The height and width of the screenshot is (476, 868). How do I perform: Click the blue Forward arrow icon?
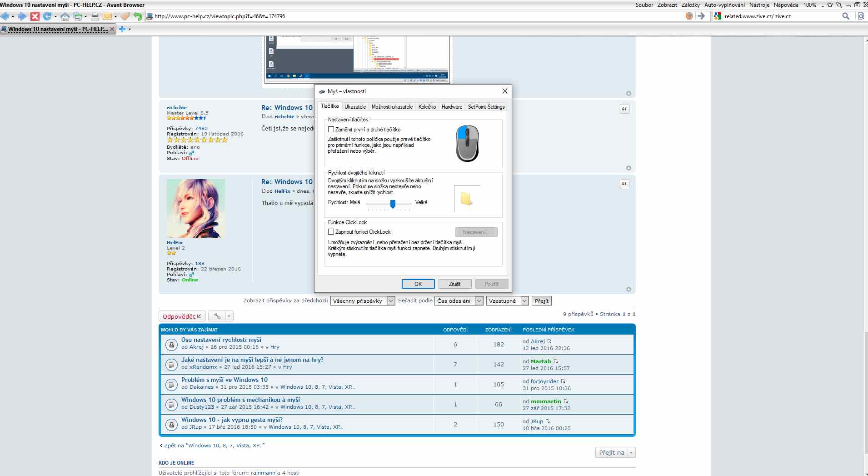coord(21,16)
